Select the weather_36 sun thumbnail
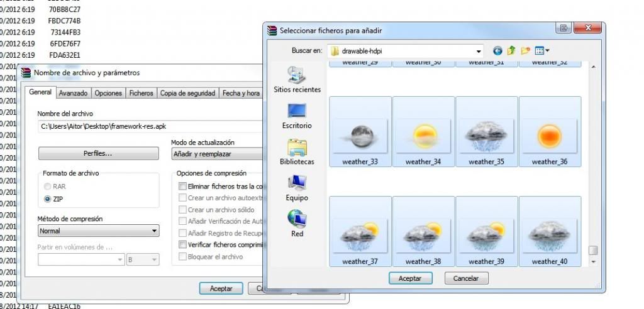Image resolution: width=644 pixels, height=309 pixels. click(549, 132)
